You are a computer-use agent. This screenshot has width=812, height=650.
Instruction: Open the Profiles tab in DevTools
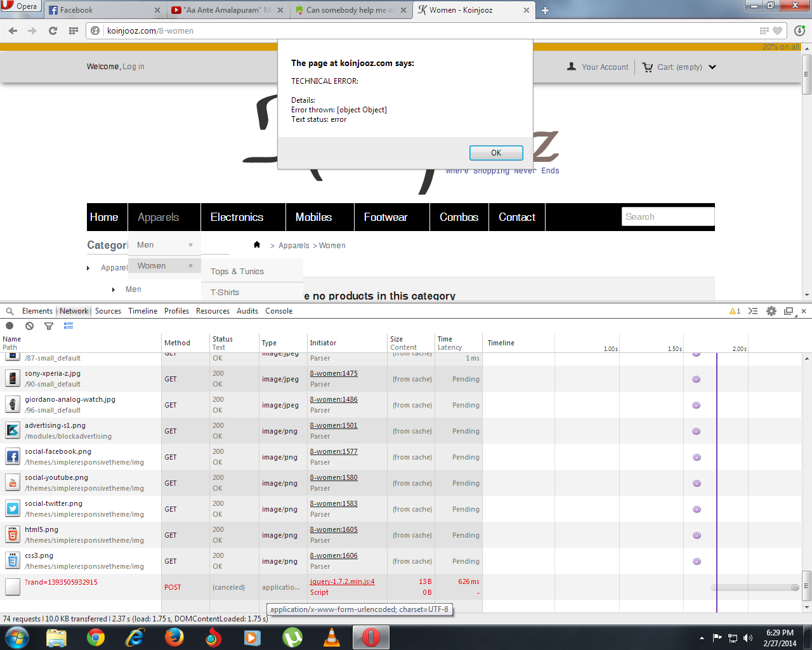(x=176, y=311)
